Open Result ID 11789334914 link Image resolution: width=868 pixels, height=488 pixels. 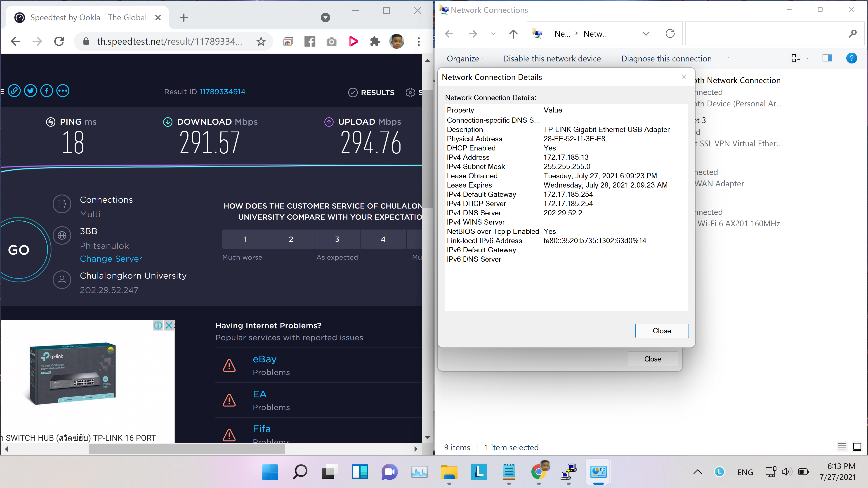tap(222, 91)
